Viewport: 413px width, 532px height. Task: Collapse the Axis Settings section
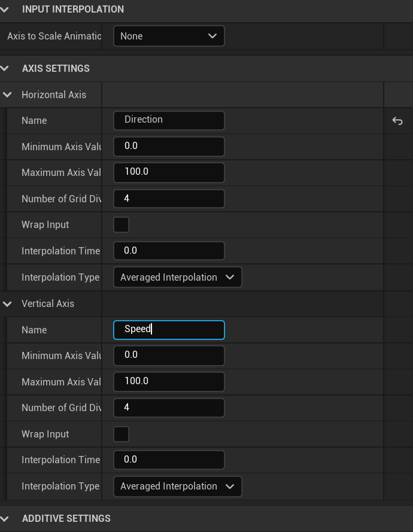5,68
